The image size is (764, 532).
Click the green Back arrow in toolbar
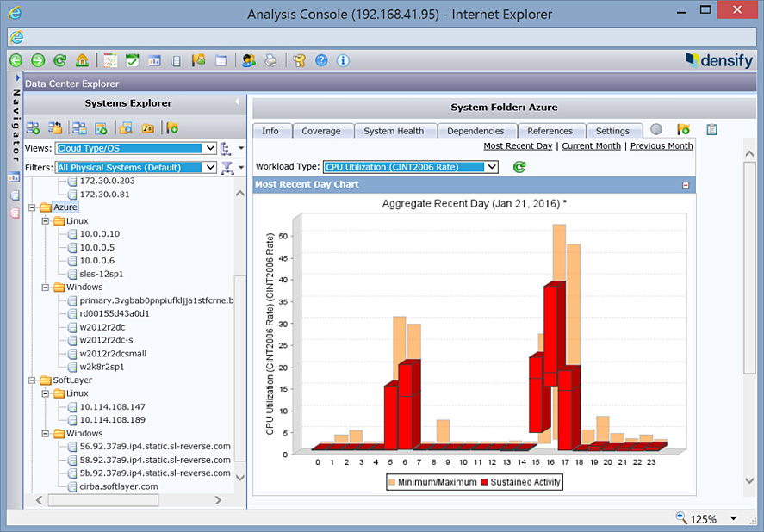tap(16, 60)
